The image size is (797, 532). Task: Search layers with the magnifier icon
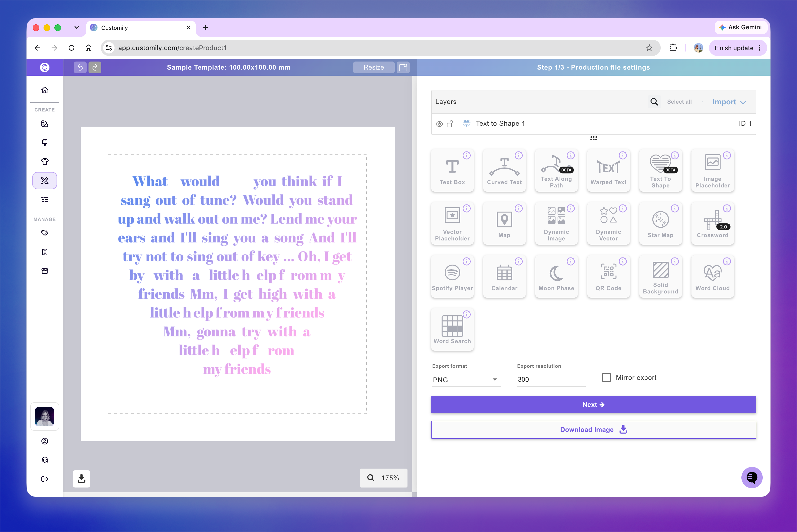click(654, 102)
